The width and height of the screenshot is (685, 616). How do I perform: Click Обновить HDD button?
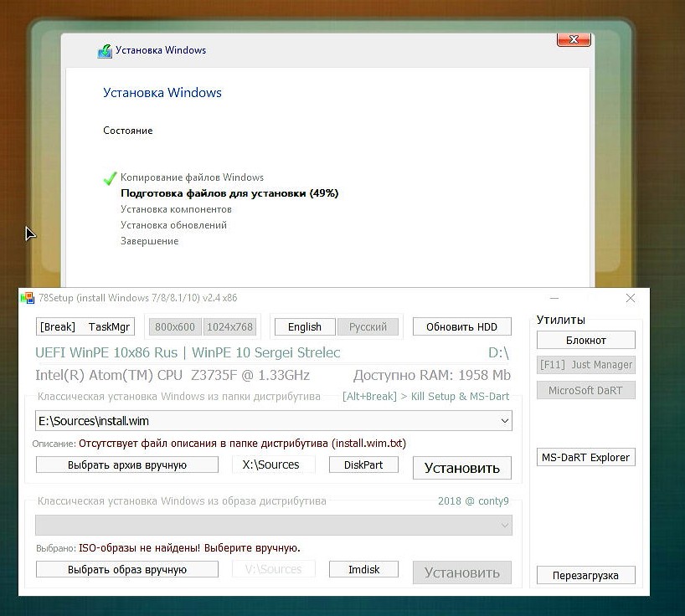click(x=461, y=326)
